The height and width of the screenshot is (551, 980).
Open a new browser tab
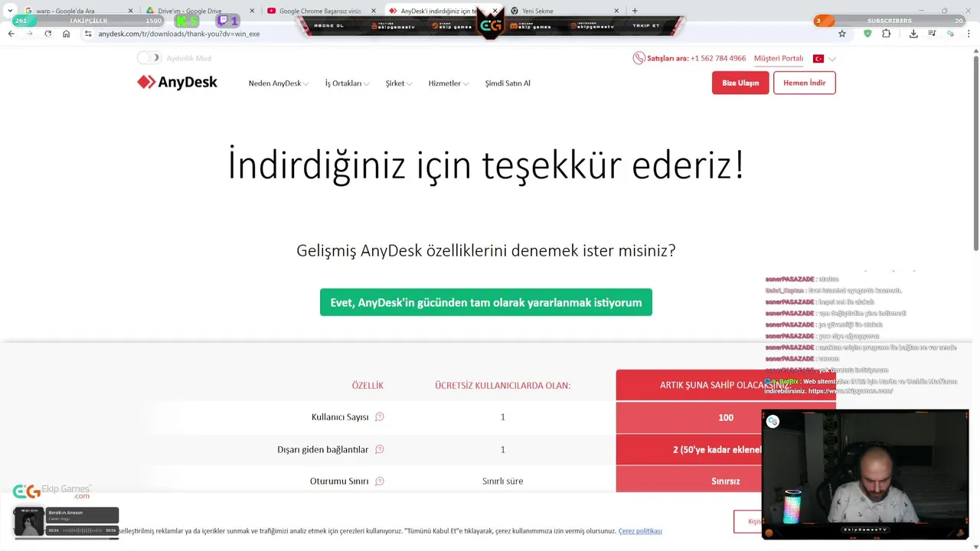pos(635,11)
